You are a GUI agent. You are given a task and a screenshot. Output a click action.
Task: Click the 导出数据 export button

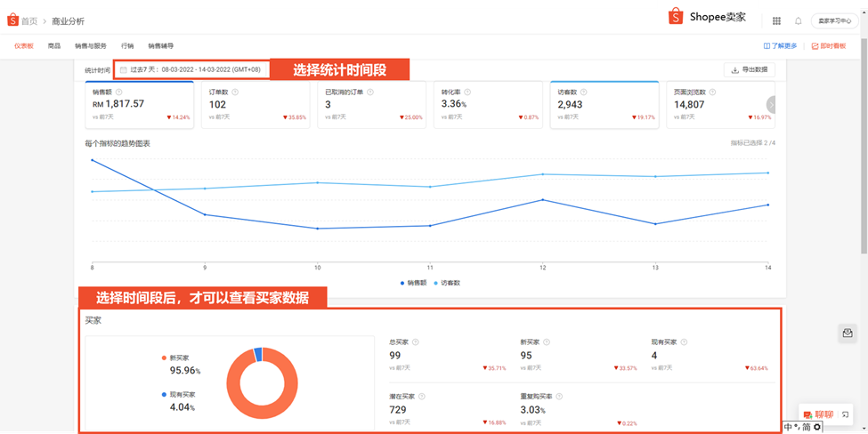(x=749, y=69)
